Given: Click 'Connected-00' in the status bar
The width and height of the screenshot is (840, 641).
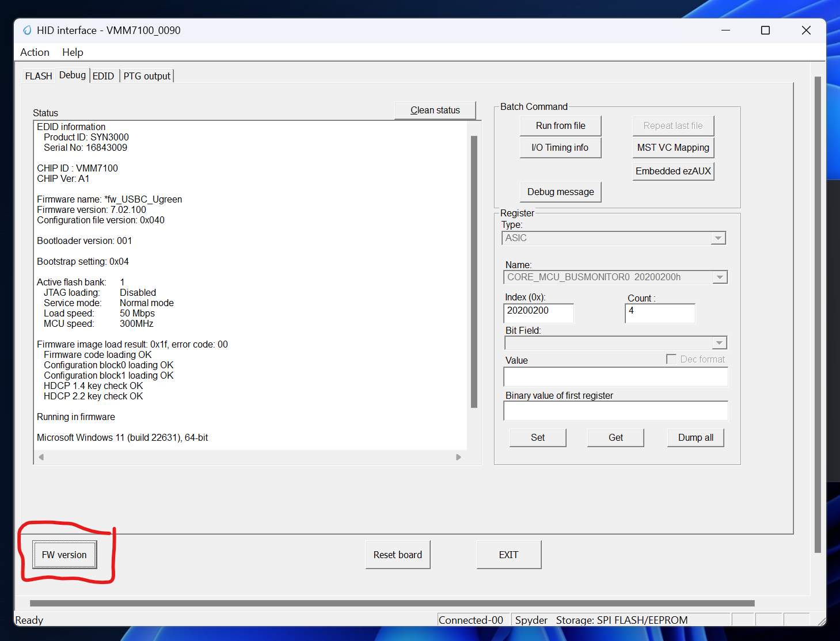Looking at the screenshot, I should point(471,620).
